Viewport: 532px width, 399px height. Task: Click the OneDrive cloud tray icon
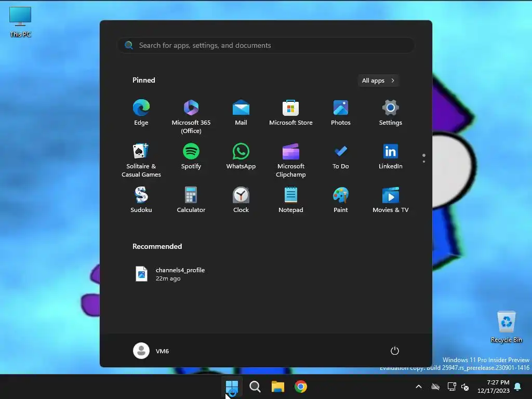435,387
